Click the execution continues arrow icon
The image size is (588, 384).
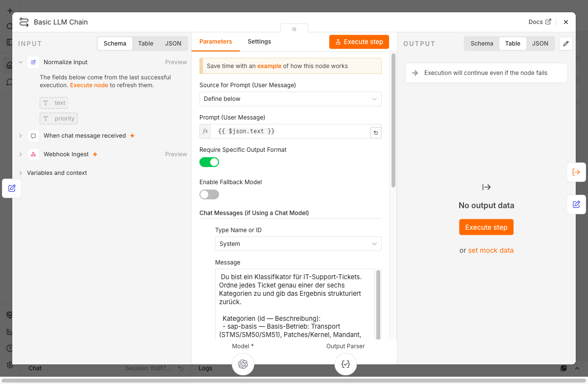415,73
